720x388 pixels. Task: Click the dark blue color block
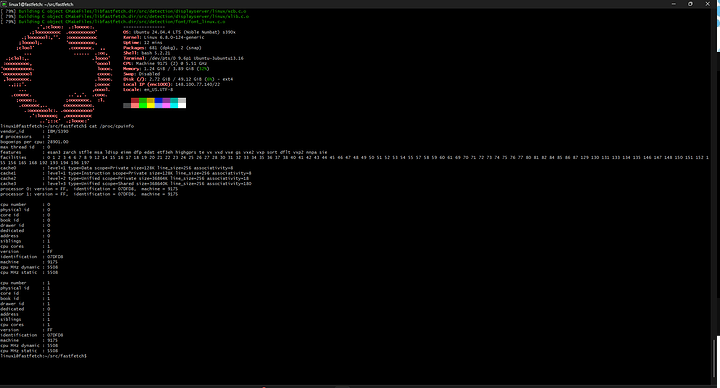158,100
